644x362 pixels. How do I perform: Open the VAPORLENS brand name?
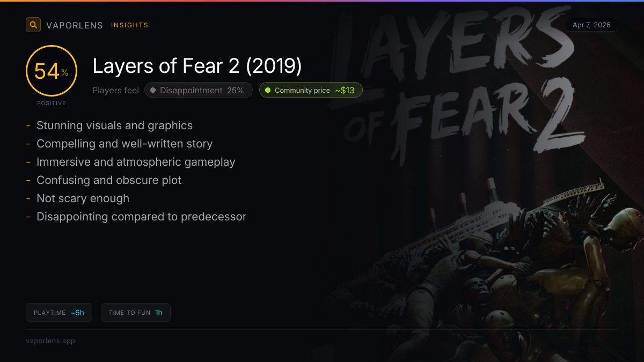pyautogui.click(x=75, y=25)
